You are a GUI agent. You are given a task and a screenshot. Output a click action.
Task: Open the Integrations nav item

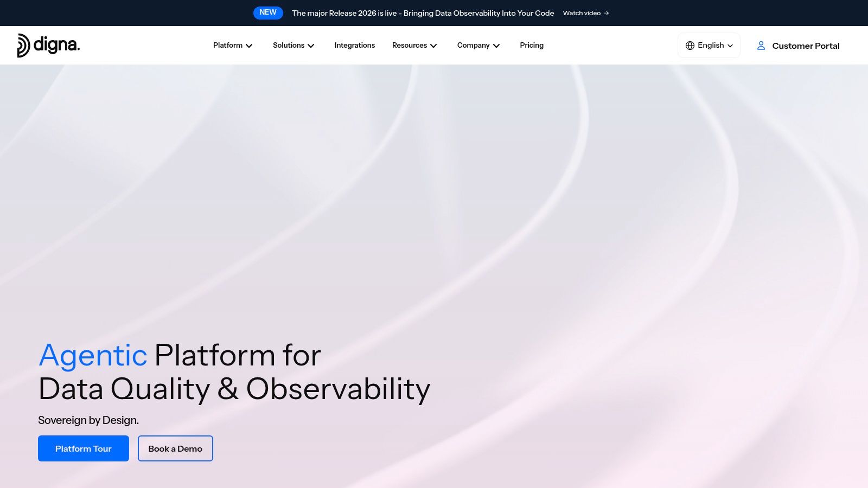tap(355, 46)
